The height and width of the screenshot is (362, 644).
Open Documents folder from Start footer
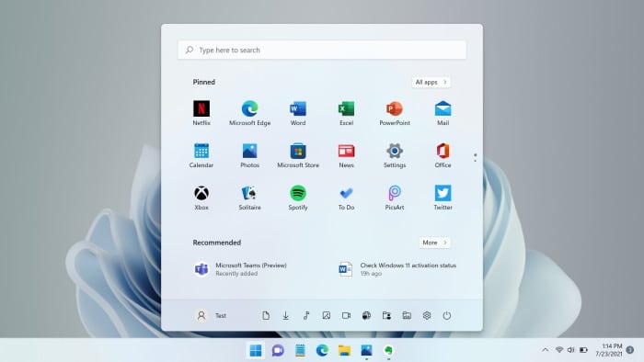pos(266,315)
